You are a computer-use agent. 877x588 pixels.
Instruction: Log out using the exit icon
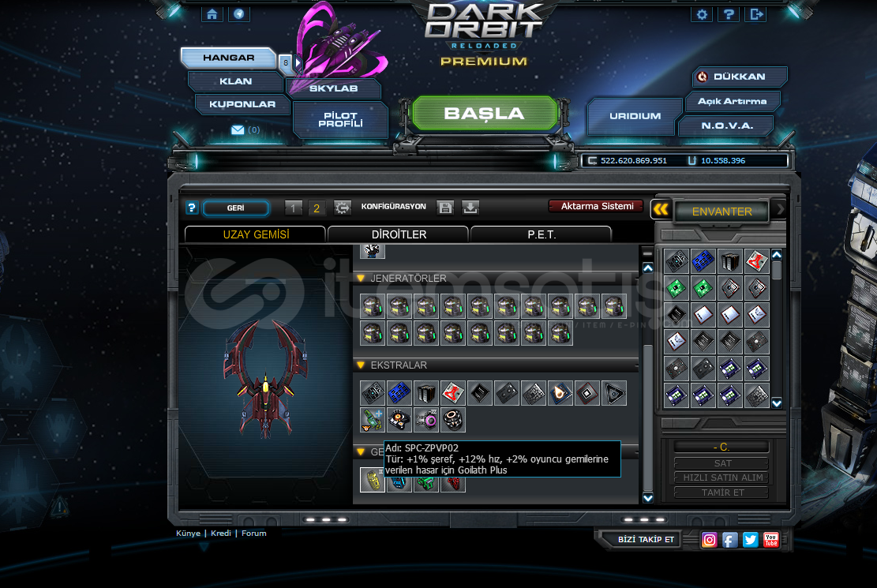[x=755, y=14]
